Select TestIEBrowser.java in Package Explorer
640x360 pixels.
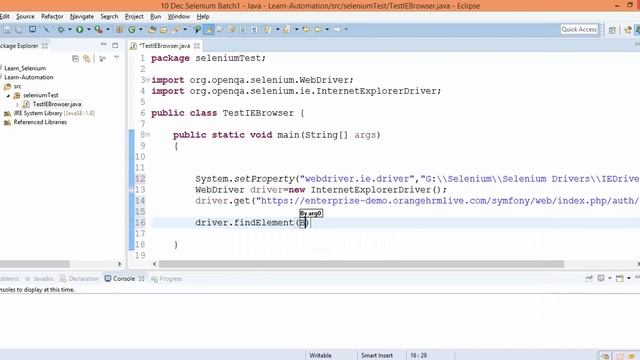point(57,104)
